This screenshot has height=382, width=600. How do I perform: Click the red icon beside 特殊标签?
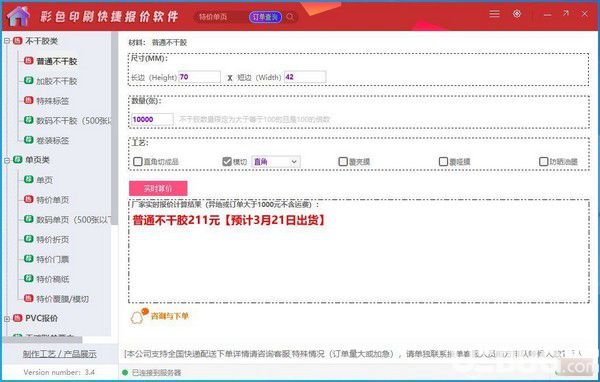[29, 100]
